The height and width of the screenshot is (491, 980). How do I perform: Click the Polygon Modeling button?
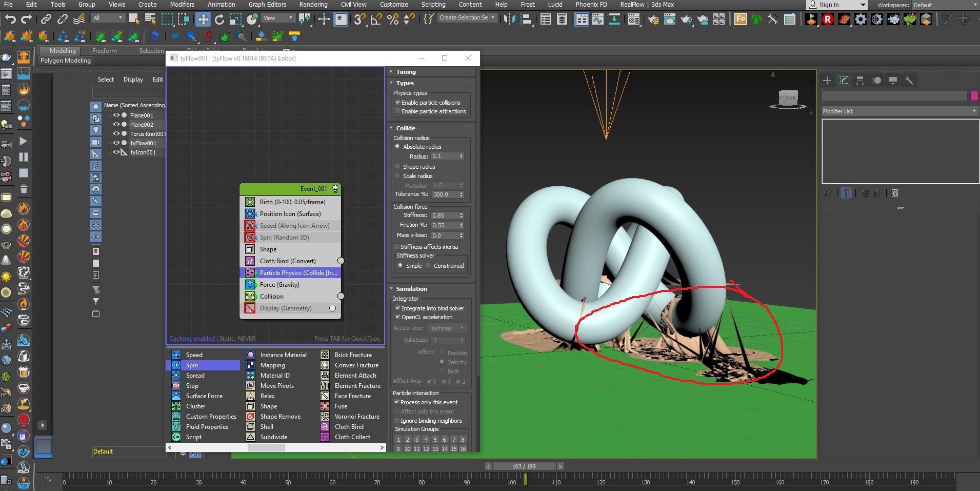[66, 61]
